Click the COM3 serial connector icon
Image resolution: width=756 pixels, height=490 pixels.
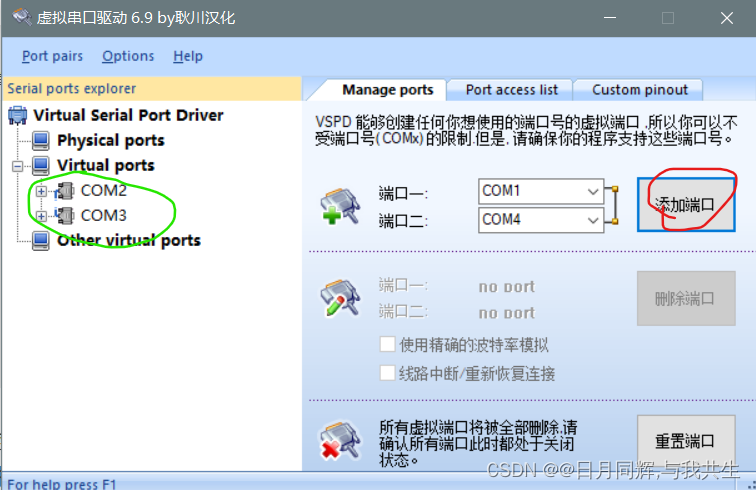65,215
